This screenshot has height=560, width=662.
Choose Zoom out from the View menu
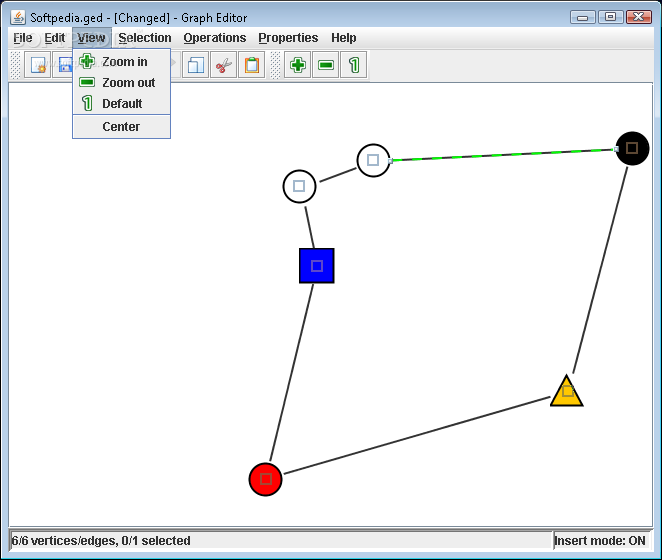122,82
